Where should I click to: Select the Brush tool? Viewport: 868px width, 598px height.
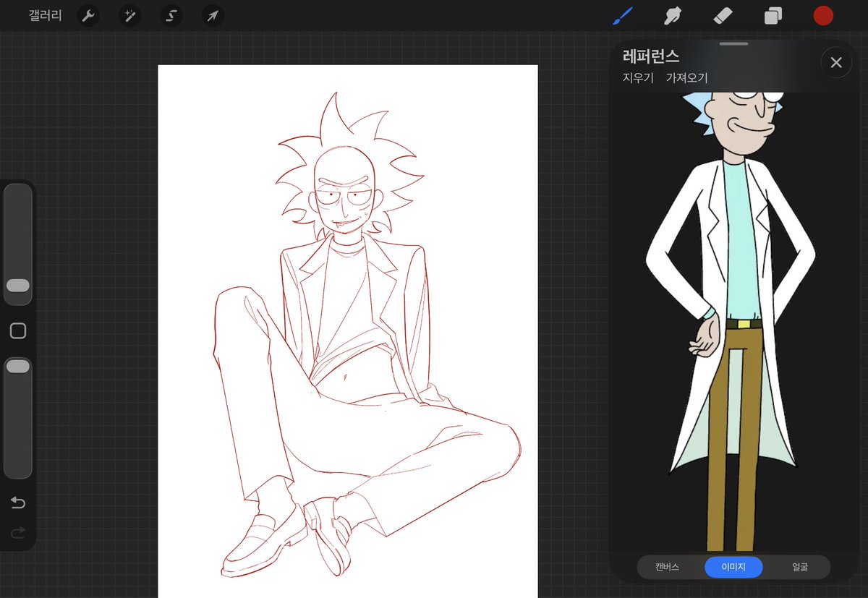623,15
